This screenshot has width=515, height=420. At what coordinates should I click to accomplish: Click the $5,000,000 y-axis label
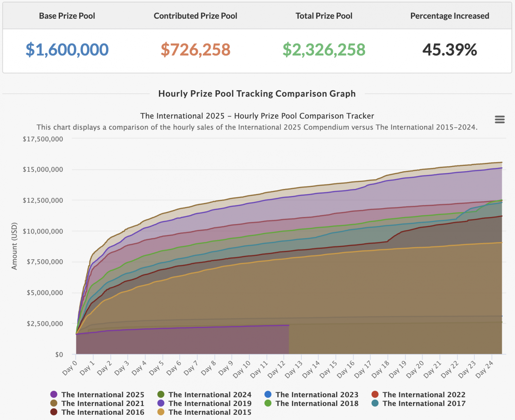[x=45, y=293]
